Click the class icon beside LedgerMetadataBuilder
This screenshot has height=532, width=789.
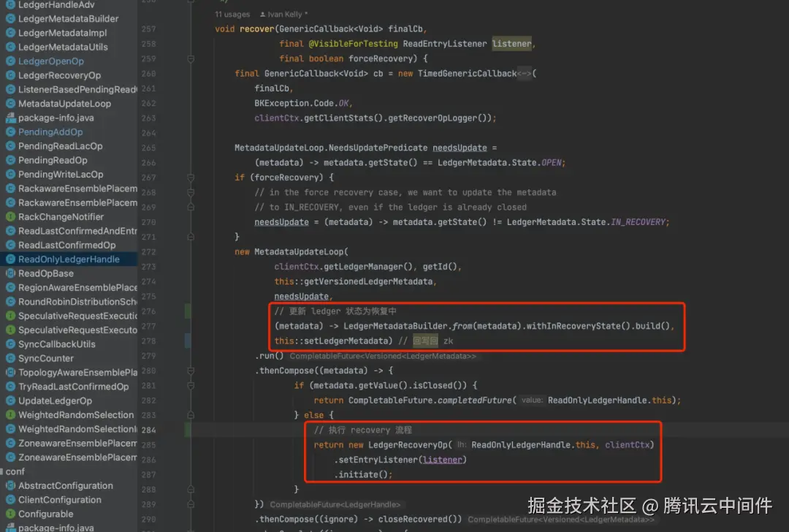(x=10, y=18)
